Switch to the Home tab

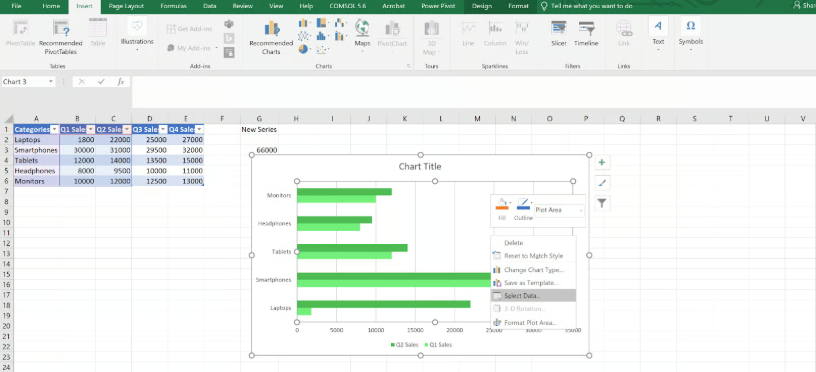[x=51, y=6]
